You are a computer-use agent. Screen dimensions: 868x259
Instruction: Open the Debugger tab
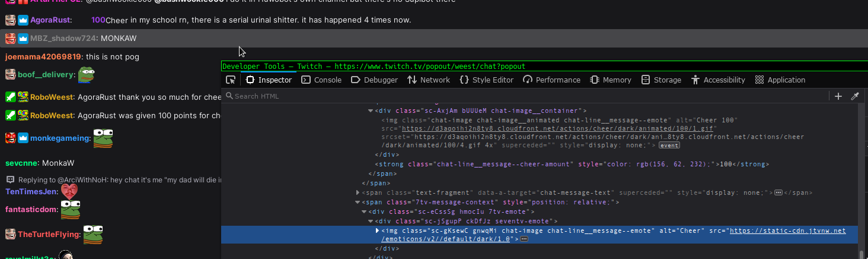(x=374, y=80)
